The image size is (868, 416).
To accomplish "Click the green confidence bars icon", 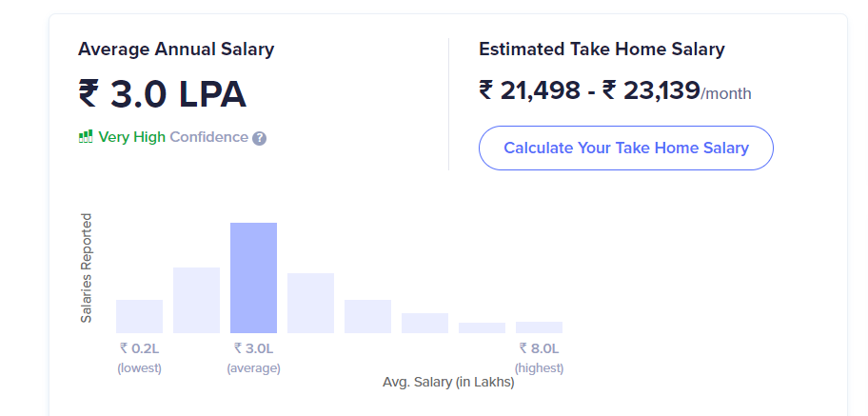I will (x=86, y=137).
